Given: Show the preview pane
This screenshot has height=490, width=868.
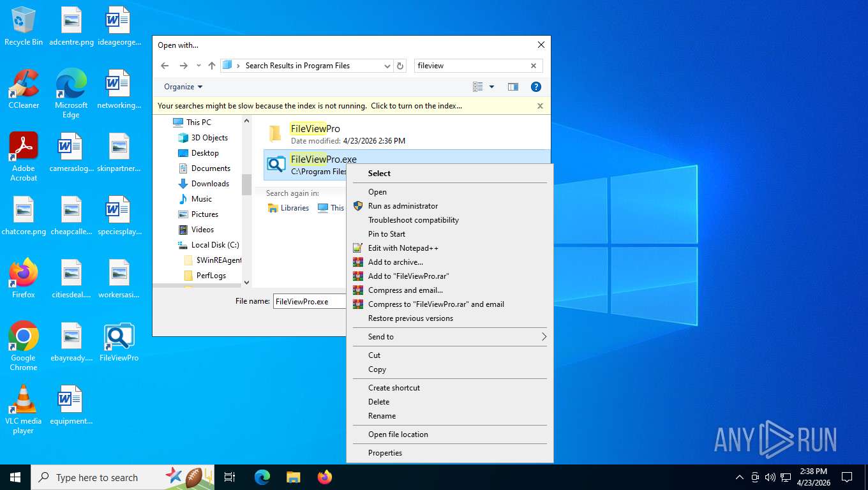Looking at the screenshot, I should (513, 87).
